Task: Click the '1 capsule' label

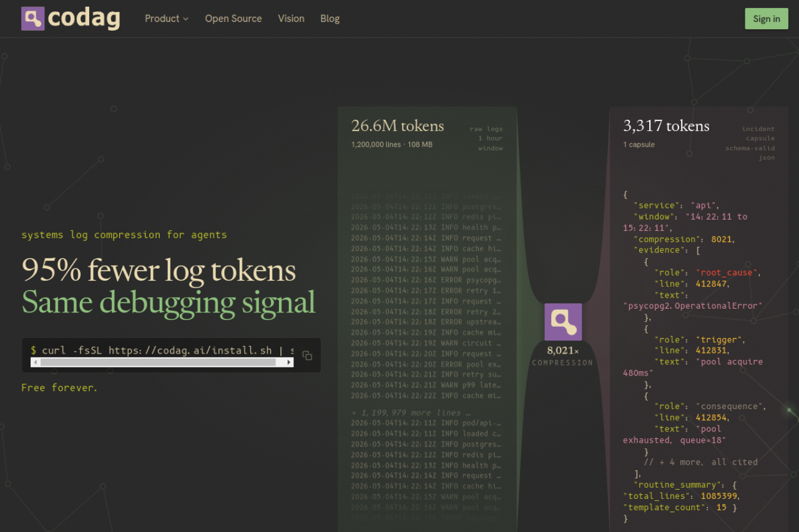Action: click(639, 145)
